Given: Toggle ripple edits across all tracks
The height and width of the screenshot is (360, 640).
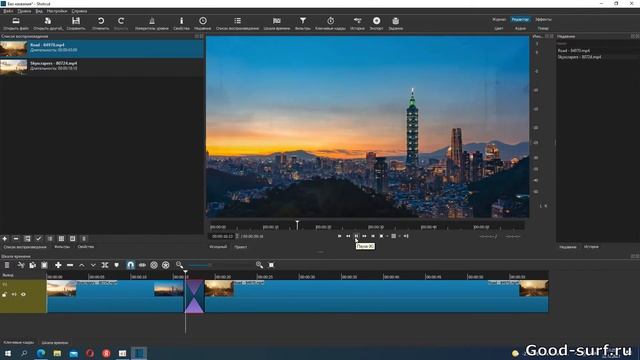Looking at the screenshot, I should click(x=154, y=265).
